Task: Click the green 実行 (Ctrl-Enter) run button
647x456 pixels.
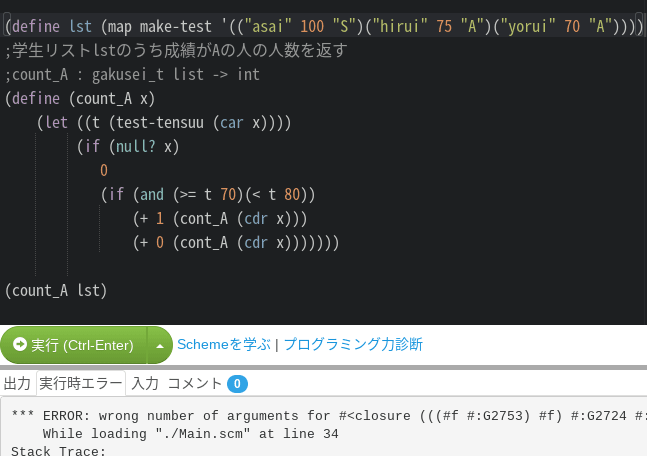Action: (73, 345)
